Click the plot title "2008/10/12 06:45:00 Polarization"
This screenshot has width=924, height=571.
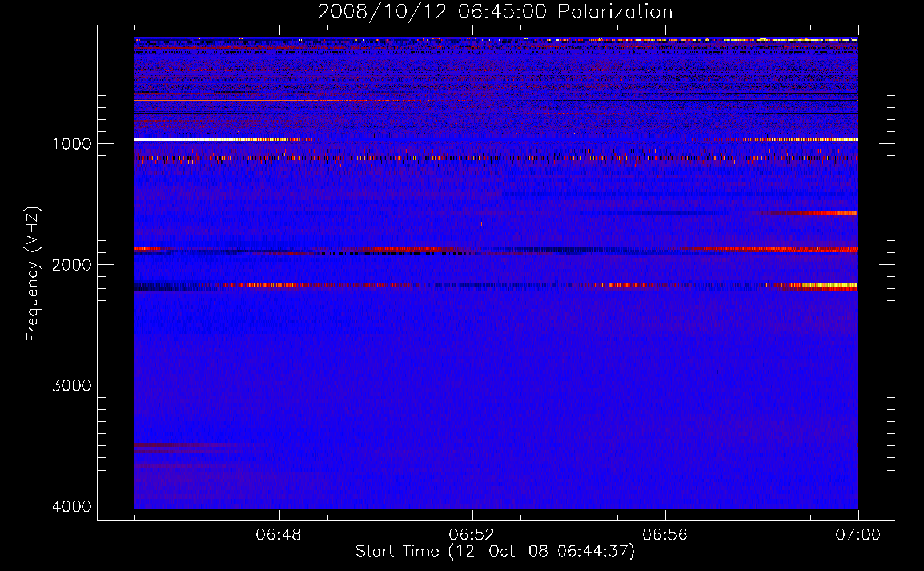495,11
